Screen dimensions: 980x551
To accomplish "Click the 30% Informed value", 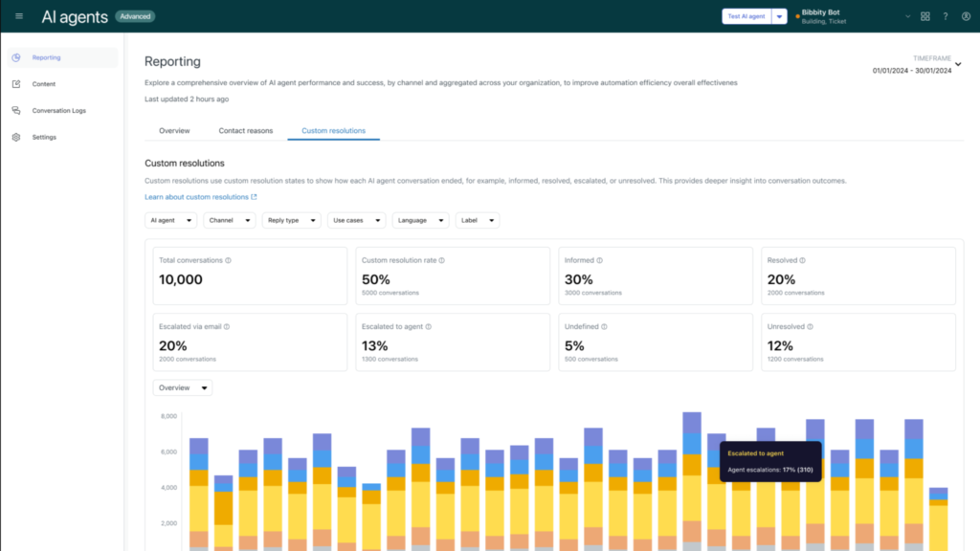I will [578, 279].
